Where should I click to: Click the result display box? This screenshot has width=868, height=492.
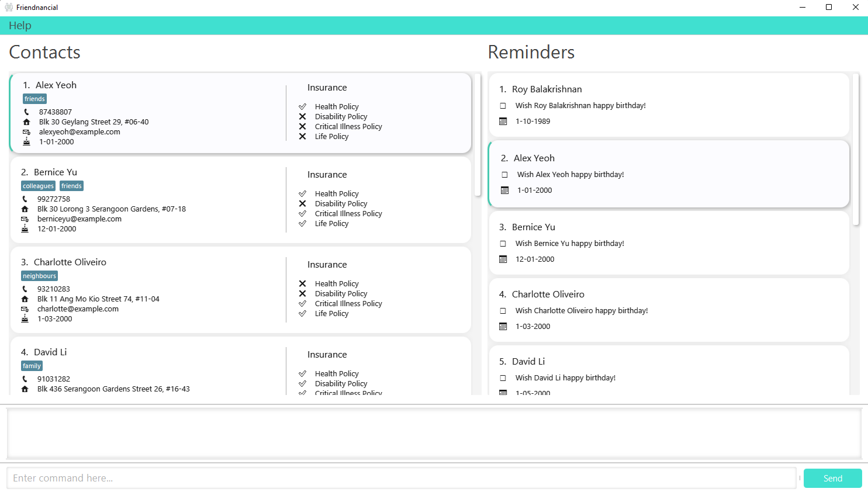[x=434, y=434]
